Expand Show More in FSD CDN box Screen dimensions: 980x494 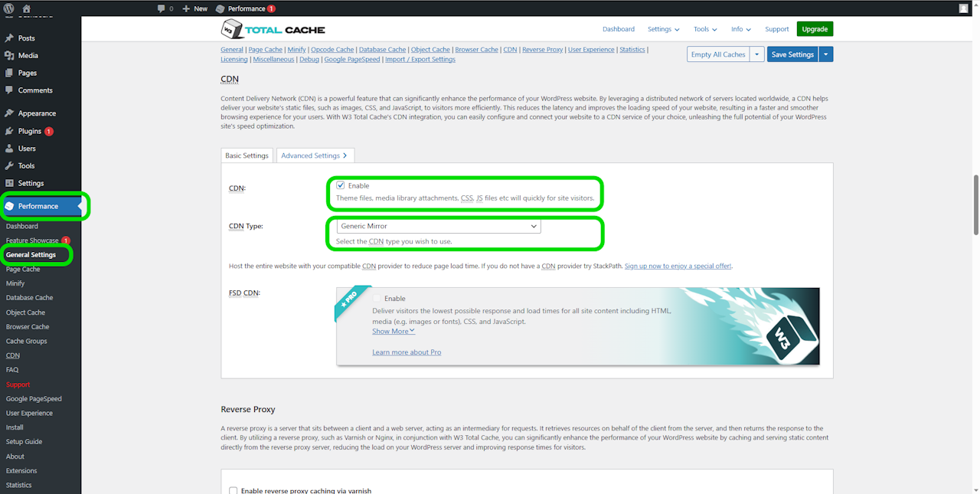pyautogui.click(x=394, y=332)
